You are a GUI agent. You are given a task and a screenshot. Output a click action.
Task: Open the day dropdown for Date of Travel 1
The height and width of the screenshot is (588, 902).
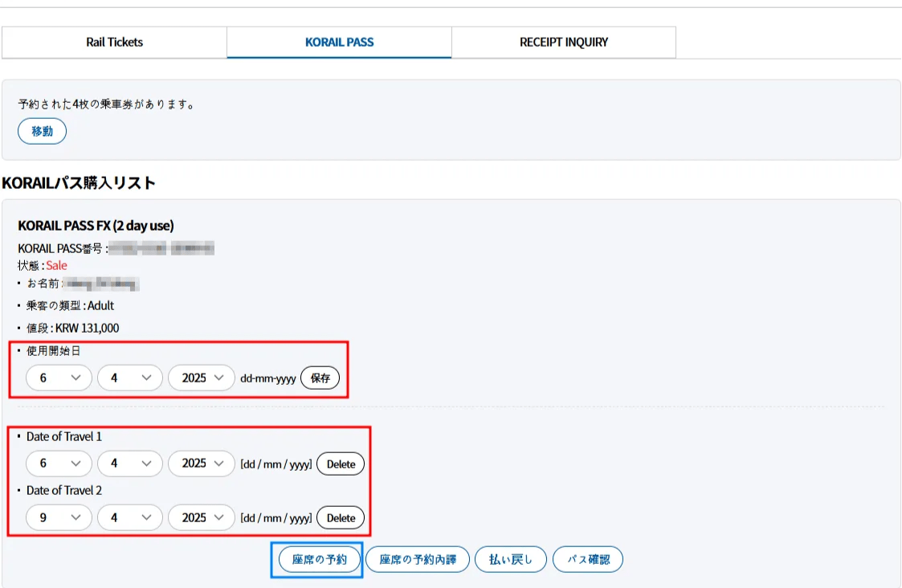point(59,463)
